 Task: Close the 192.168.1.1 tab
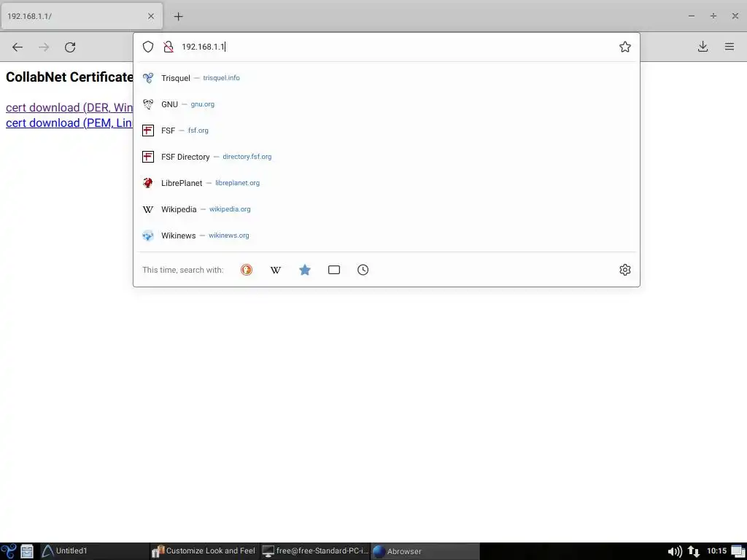151,16
